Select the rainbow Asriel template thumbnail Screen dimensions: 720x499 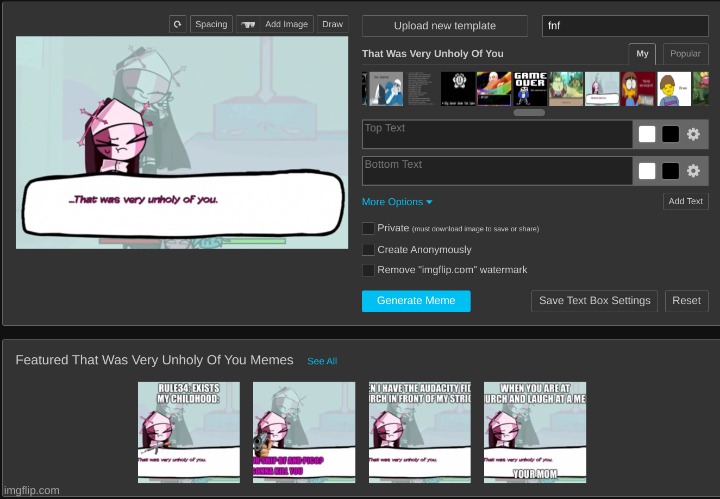click(494, 89)
